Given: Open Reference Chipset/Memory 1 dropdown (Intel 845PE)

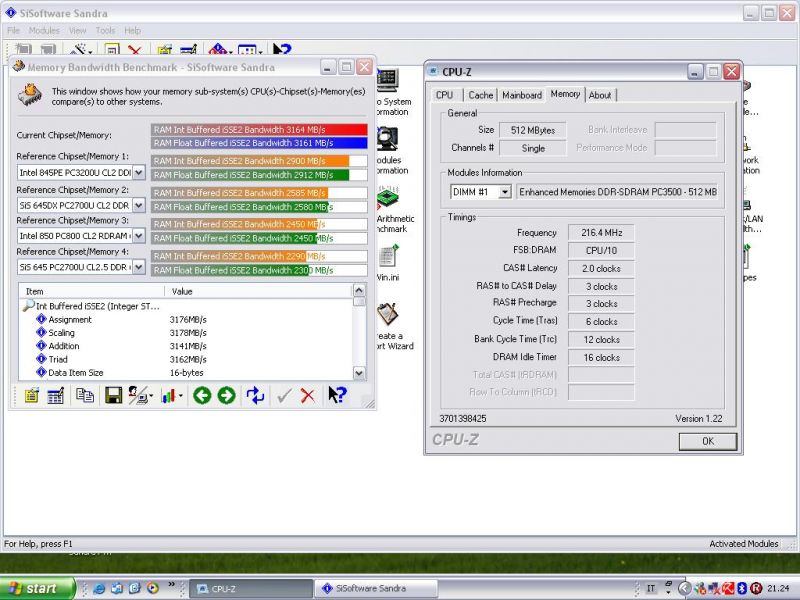Looking at the screenshot, I should click(139, 172).
